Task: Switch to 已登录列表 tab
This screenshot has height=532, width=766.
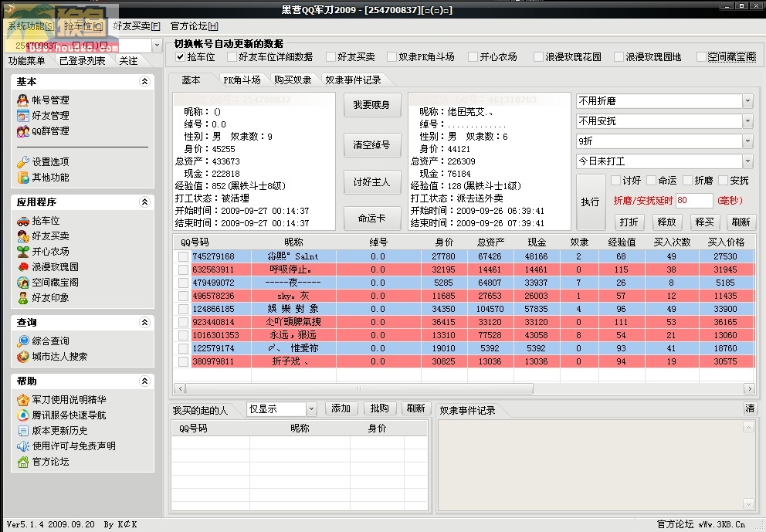Action: pos(82,61)
